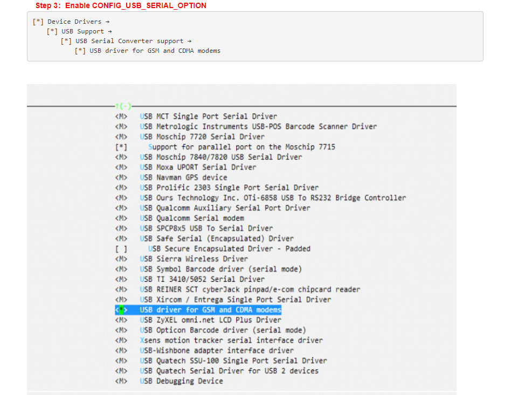Select USB Prolific 2303 Single Port Serial Driver row
This screenshot has width=532, height=395.
(217, 188)
